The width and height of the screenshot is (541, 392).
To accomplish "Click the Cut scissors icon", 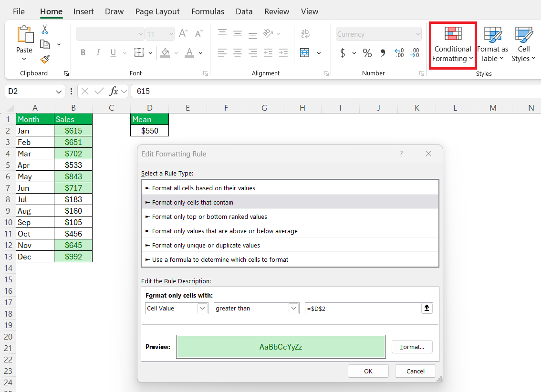I will (x=45, y=29).
